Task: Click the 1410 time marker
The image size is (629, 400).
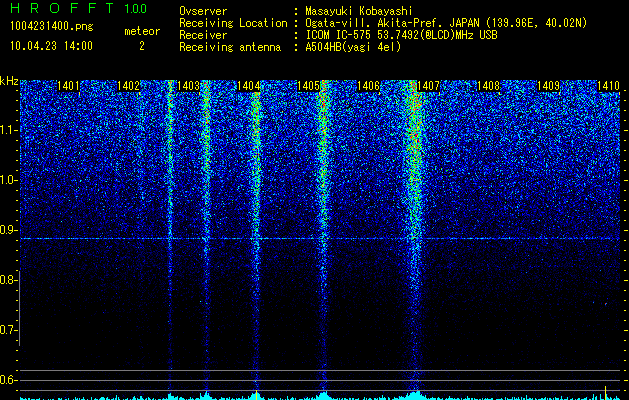Action: pos(609,86)
